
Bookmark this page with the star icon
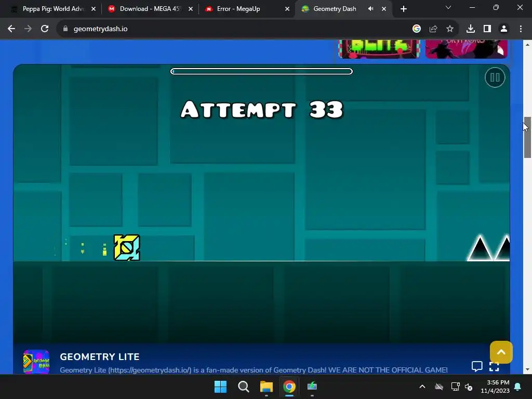450,29
